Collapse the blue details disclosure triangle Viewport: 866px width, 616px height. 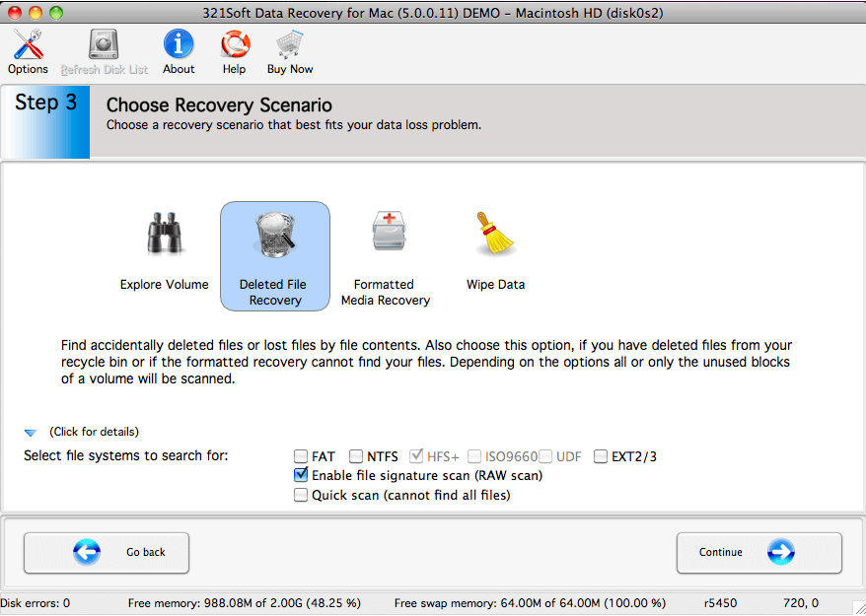pyautogui.click(x=31, y=434)
